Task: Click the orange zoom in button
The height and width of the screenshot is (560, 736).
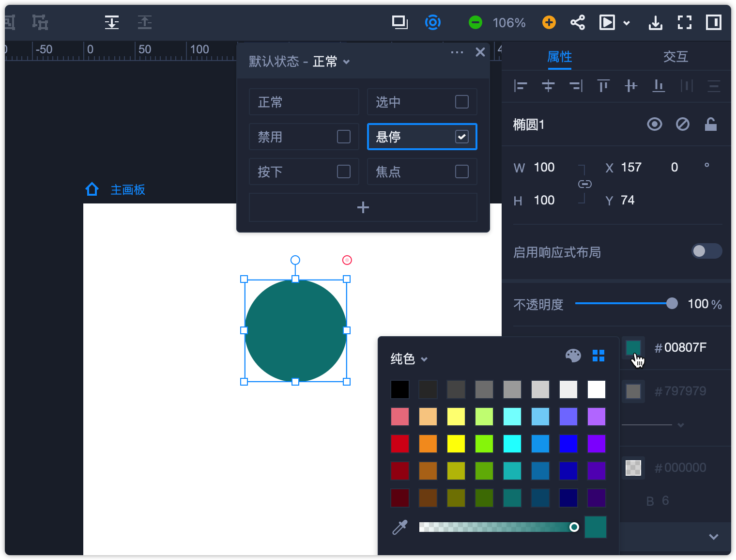Action: point(549,22)
